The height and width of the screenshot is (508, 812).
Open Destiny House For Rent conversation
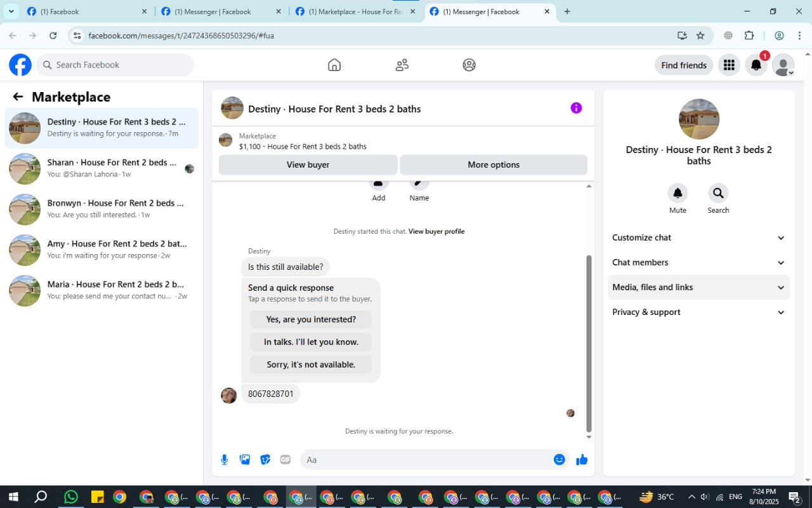(101, 128)
